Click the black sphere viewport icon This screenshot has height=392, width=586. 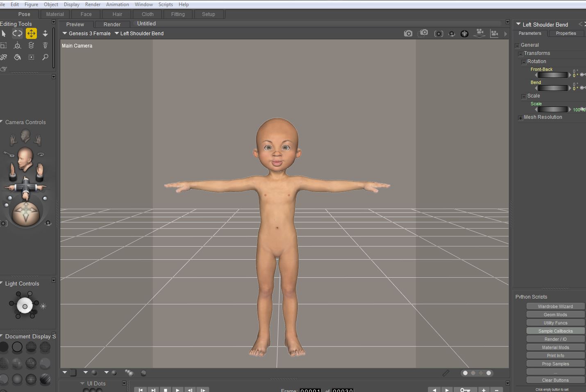point(464,34)
